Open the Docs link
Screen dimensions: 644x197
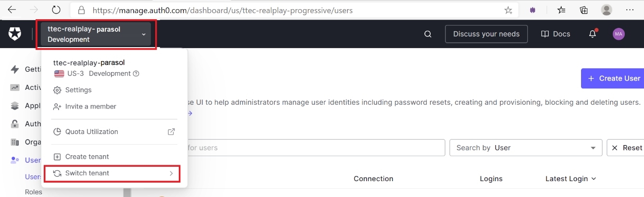coord(556,34)
